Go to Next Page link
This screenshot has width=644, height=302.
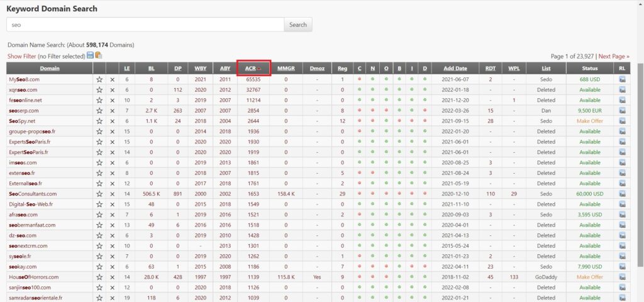point(614,56)
